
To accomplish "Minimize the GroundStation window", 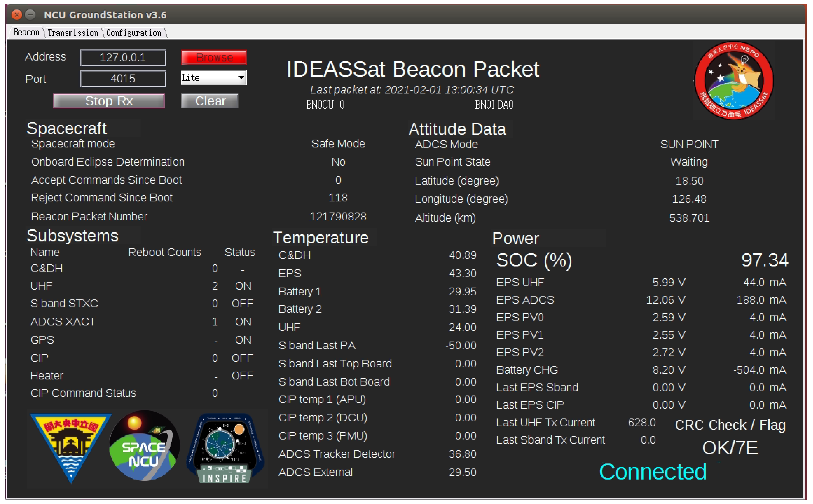I will pyautogui.click(x=30, y=15).
